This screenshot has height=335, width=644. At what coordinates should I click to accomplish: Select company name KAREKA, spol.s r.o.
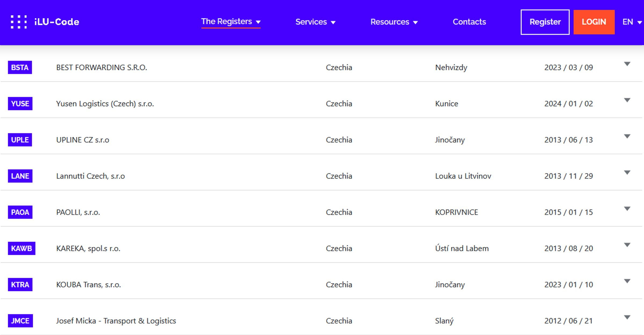pos(88,248)
